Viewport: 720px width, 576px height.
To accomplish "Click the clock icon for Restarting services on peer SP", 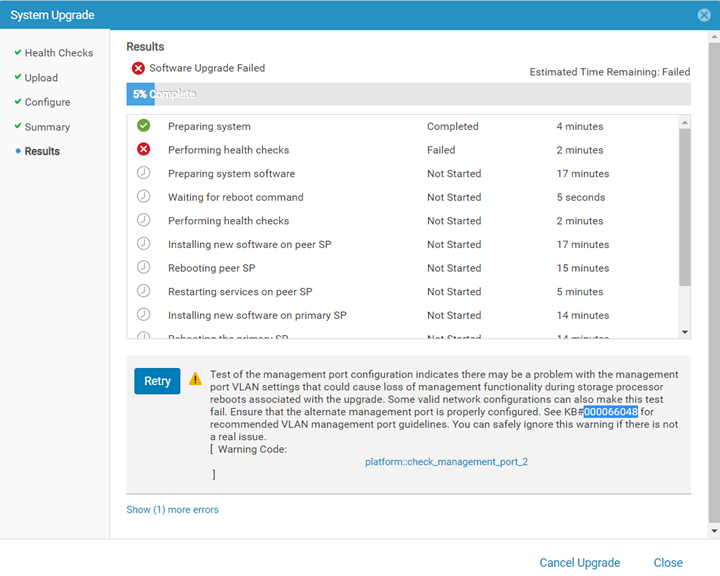I will click(144, 291).
